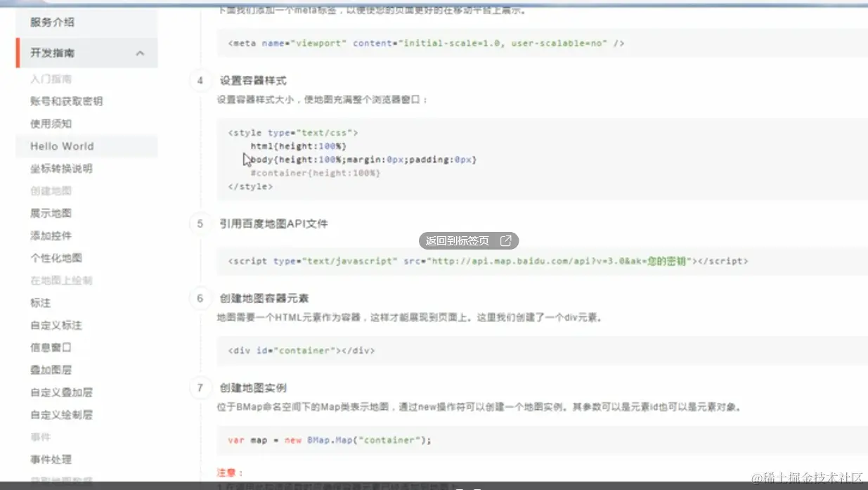Click the external-link icon beside 返回到标签页

[505, 240]
